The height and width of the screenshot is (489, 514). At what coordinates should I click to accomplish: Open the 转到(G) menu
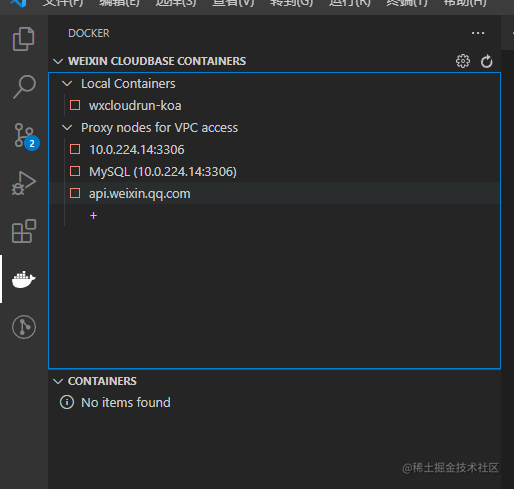pyautogui.click(x=292, y=3)
